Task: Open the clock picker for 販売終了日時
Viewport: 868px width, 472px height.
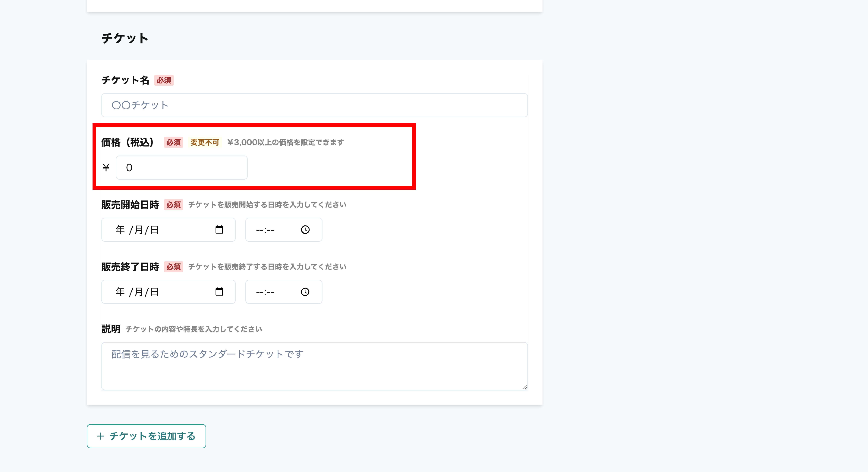Action: 305,292
